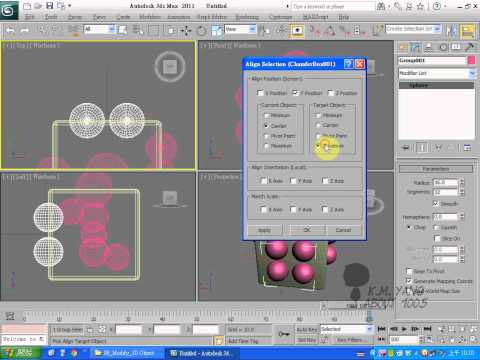Image resolution: width=480 pixels, height=360 pixels.
Task: Enable the X Position checkbox
Action: 261,93
